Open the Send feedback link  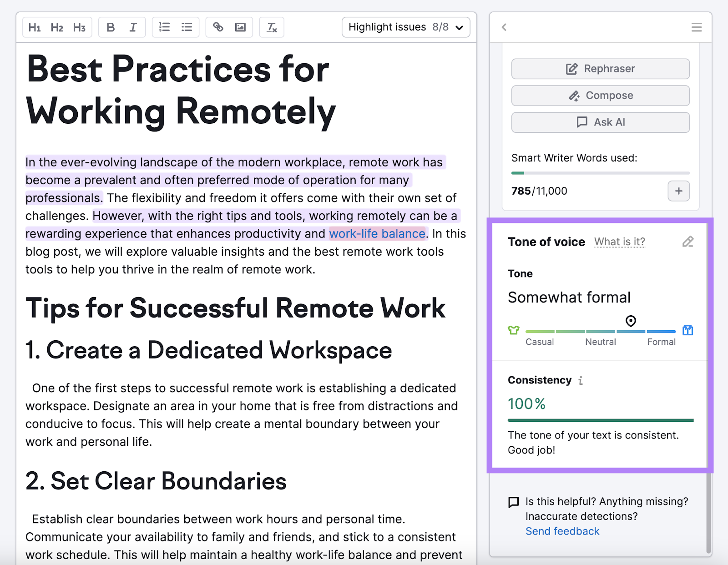[562, 531]
